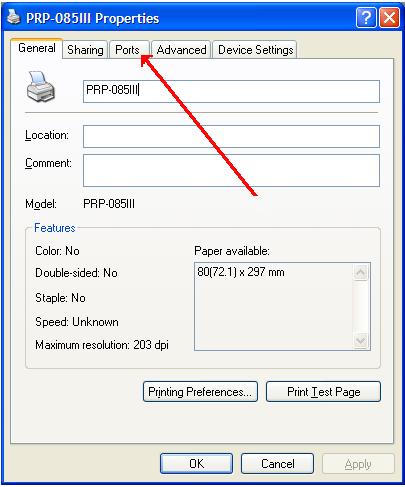Open the Device Settings tab
405x487 pixels.
click(255, 50)
